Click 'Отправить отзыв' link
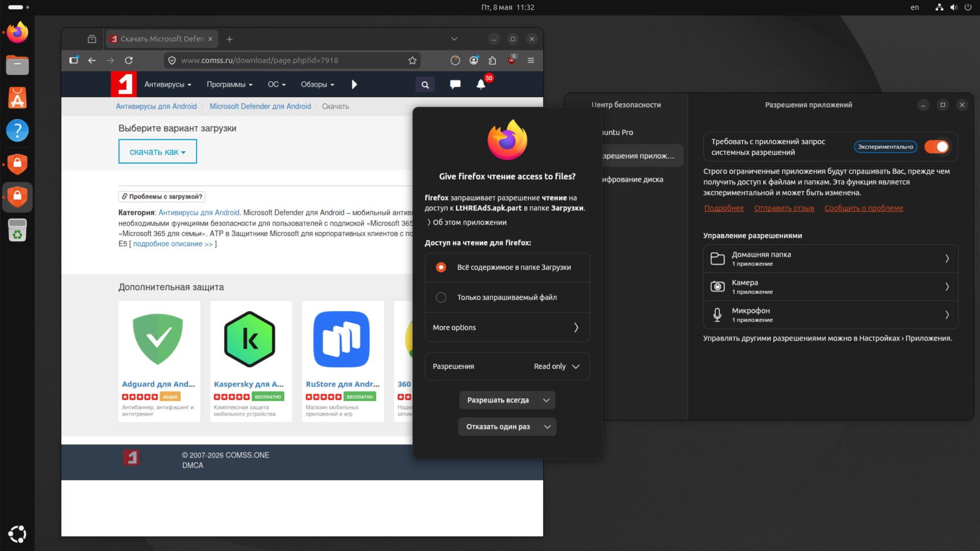980x551 pixels. 784,208
